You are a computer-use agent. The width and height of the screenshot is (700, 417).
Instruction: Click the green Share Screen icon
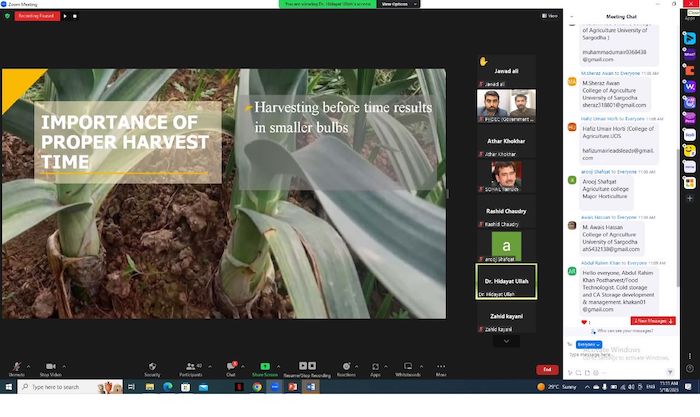(265, 367)
